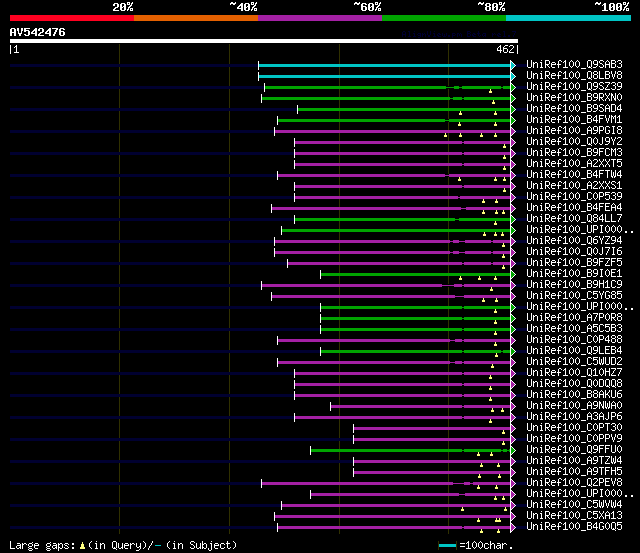Select the UniRef100_C5YG85 label
This screenshot has width=640, height=553.
(x=574, y=296)
